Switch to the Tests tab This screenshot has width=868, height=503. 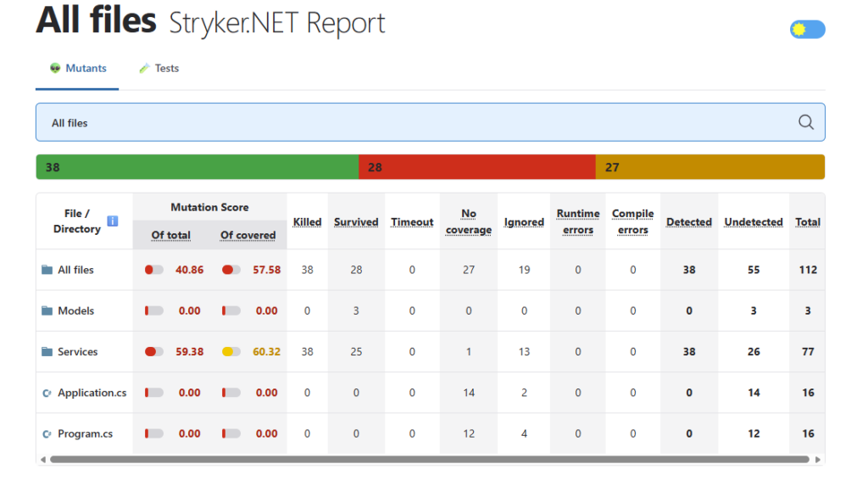click(x=159, y=69)
